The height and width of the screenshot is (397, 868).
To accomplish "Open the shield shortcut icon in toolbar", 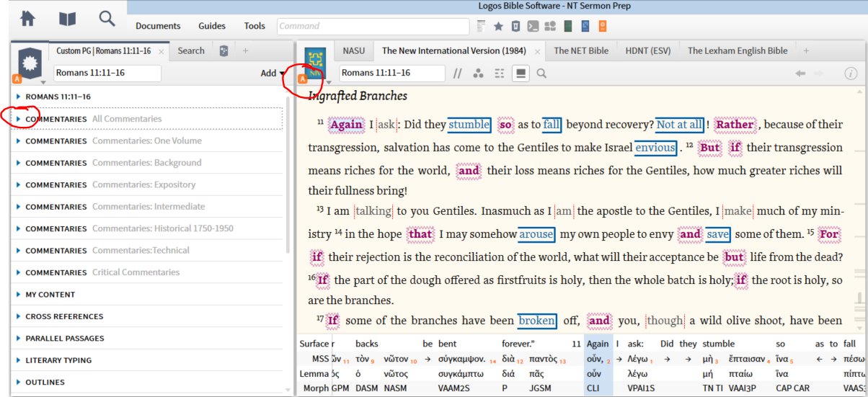I will (515, 27).
